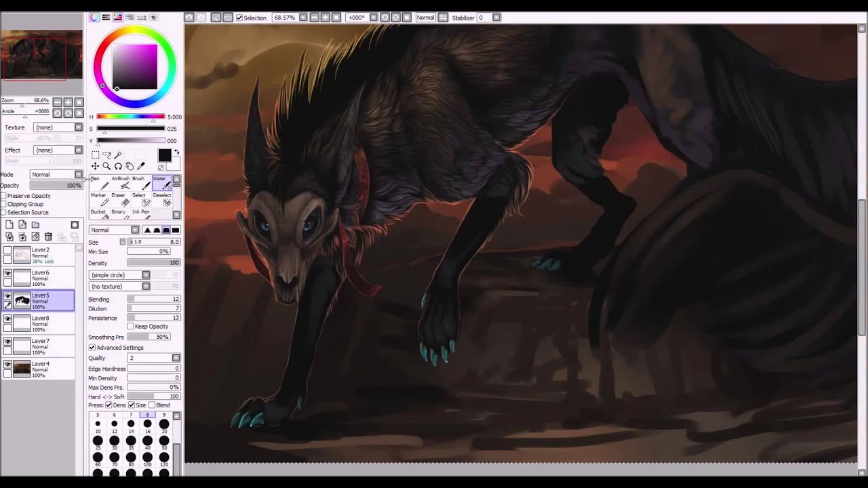This screenshot has width=868, height=488.
Task: Select the Ink Pen tool
Action: (141, 214)
